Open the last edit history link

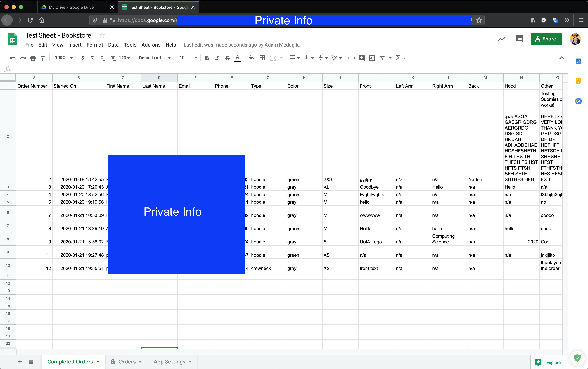241,45
